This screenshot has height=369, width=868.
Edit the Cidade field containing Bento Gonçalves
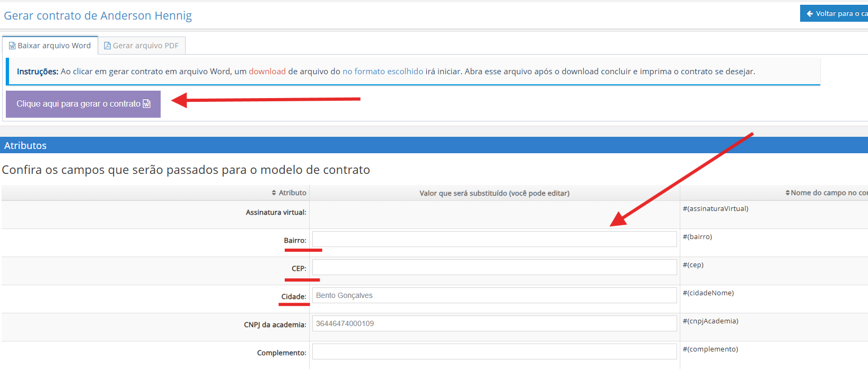coord(494,295)
